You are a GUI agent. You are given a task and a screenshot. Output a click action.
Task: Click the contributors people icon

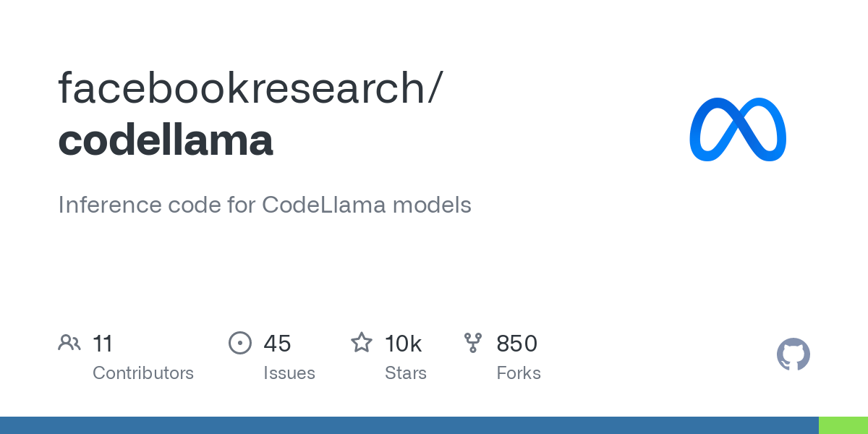pyautogui.click(x=69, y=343)
